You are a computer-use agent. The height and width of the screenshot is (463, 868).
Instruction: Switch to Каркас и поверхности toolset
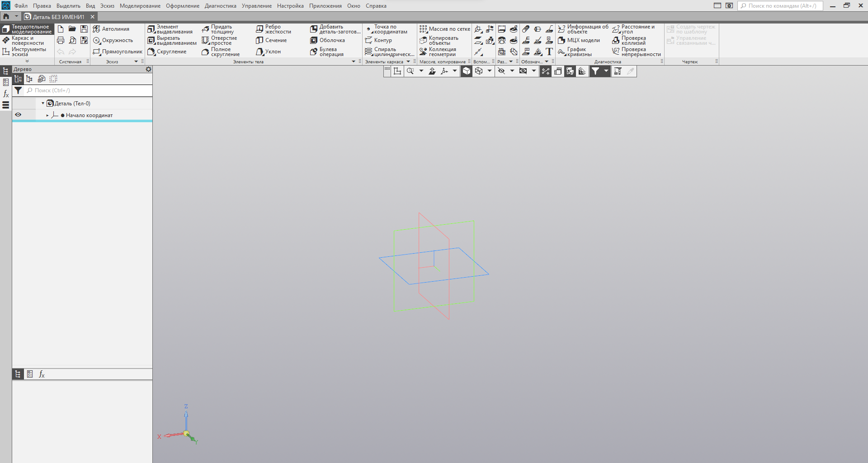(28, 40)
